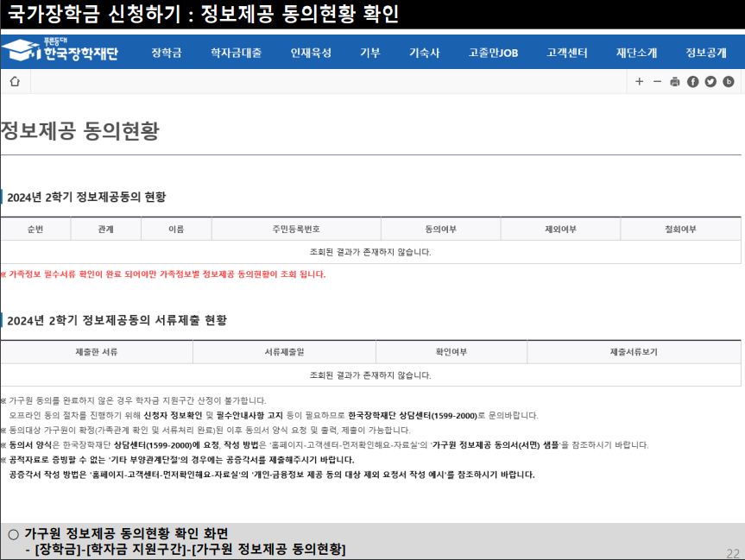Click the 동의여부 column header
The height and width of the screenshot is (560, 745).
(440, 229)
